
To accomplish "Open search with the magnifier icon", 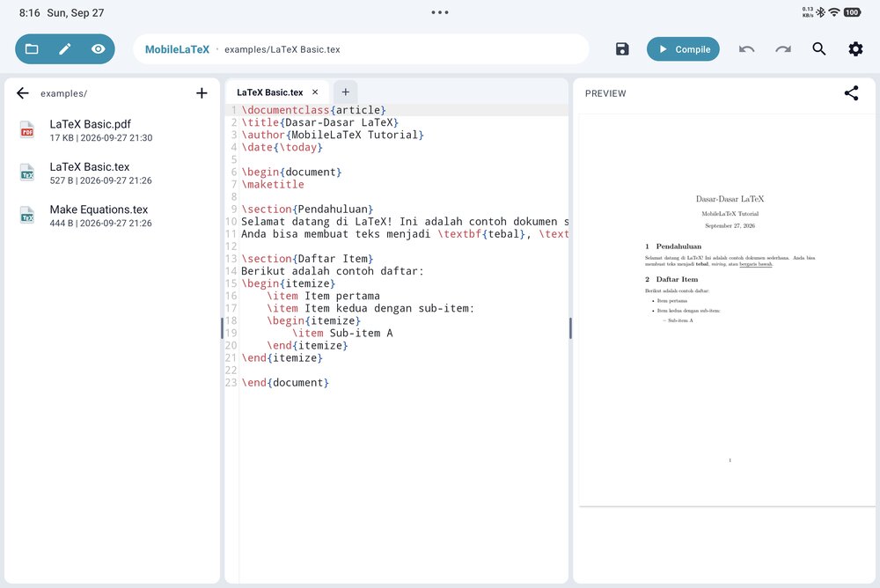I will click(x=818, y=49).
